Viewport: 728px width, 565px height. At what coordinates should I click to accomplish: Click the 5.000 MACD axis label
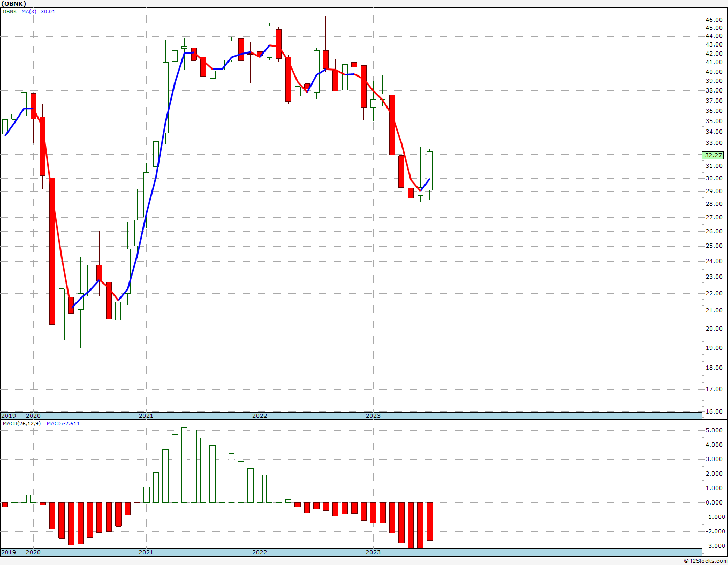click(x=714, y=430)
